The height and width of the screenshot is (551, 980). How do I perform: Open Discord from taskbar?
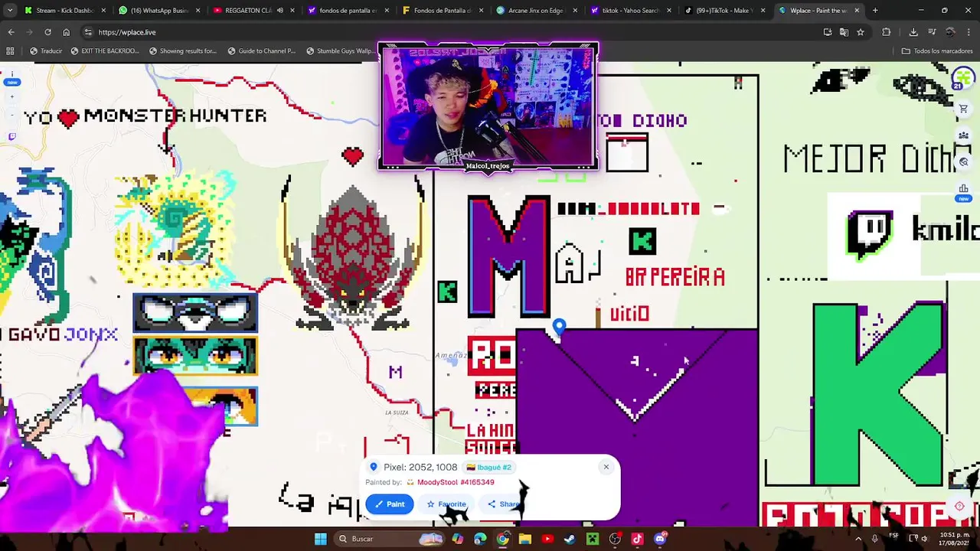(x=660, y=539)
